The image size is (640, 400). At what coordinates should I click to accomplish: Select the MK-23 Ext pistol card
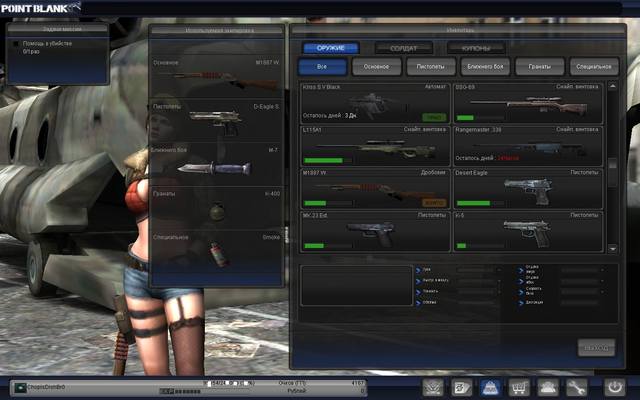pos(375,231)
